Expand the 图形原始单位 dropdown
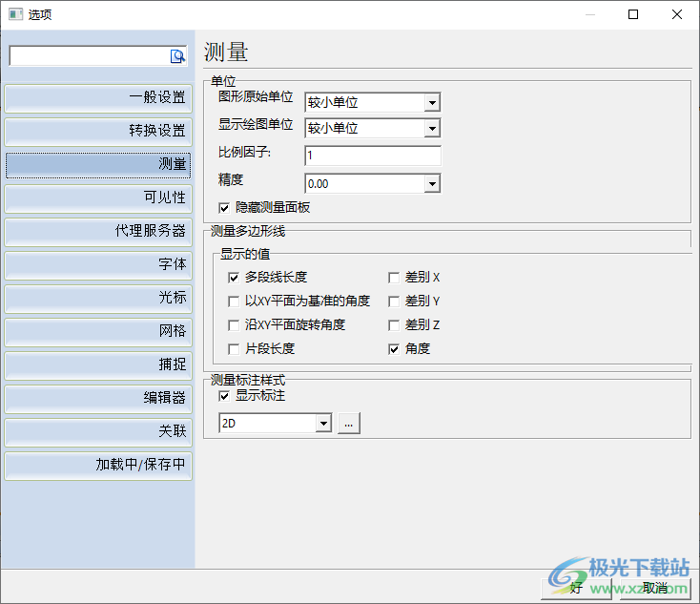Image resolution: width=700 pixels, height=604 pixels. [x=432, y=103]
